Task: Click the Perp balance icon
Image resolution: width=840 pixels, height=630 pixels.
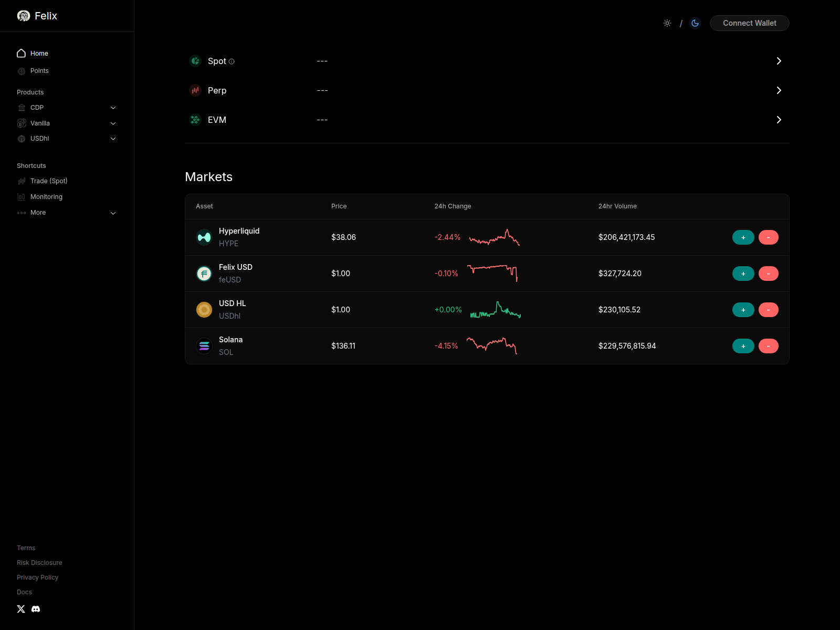Action: coord(195,90)
